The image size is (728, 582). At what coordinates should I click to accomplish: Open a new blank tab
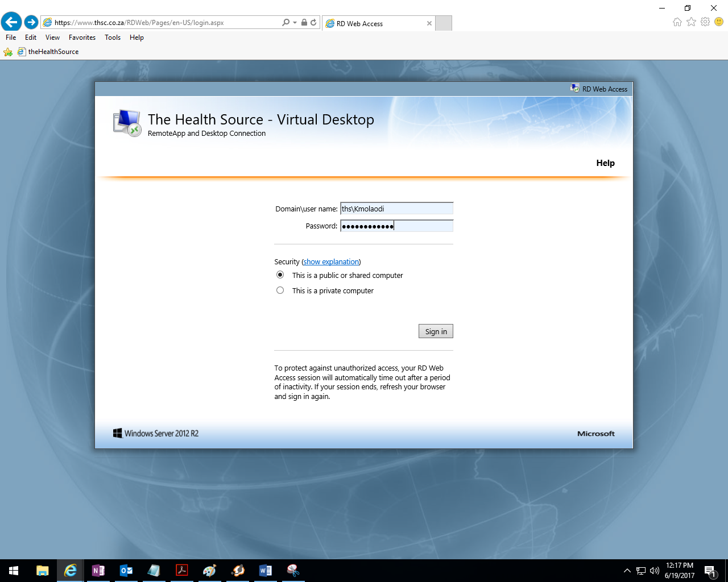[x=444, y=23]
